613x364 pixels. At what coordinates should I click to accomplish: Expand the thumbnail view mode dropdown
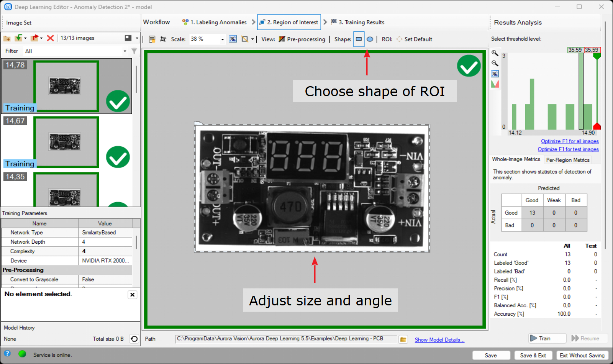point(137,38)
